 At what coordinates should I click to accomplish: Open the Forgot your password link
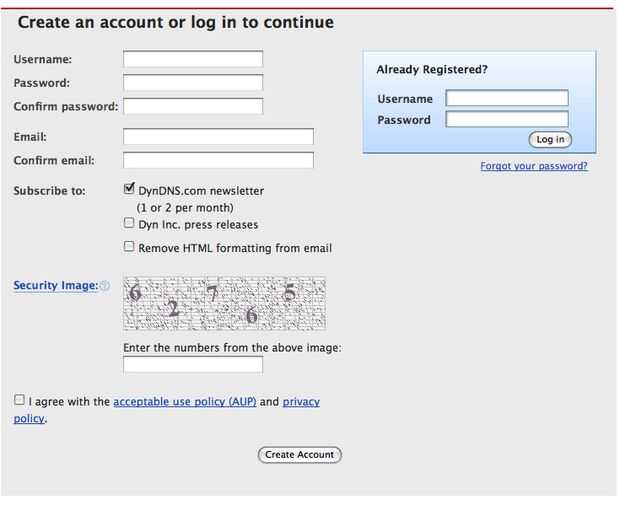pos(534,166)
